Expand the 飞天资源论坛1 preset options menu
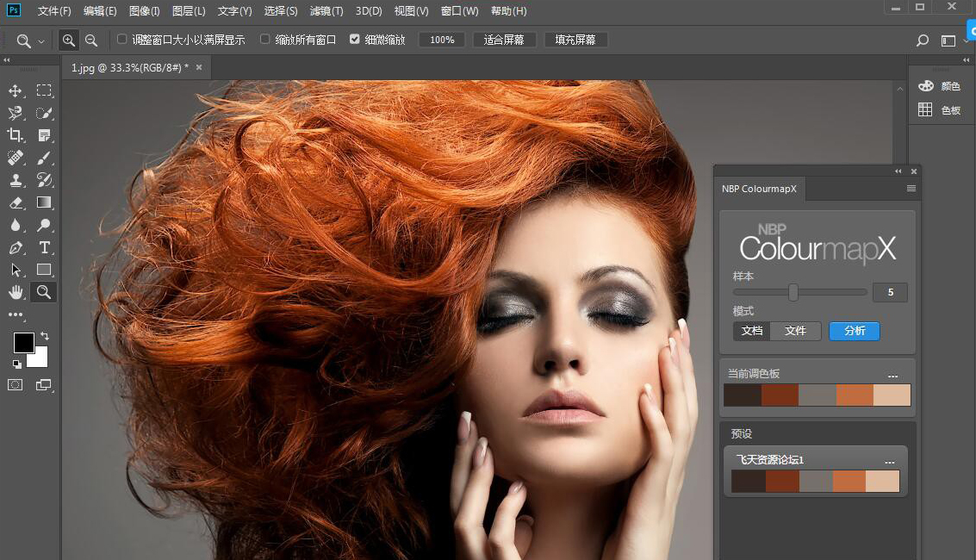 coord(890,462)
